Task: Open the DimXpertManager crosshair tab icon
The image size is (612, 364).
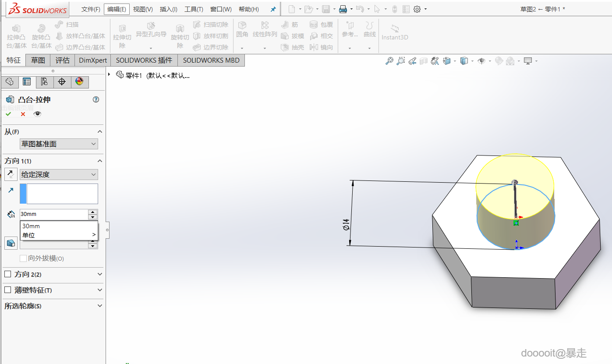Action: pyautogui.click(x=62, y=82)
